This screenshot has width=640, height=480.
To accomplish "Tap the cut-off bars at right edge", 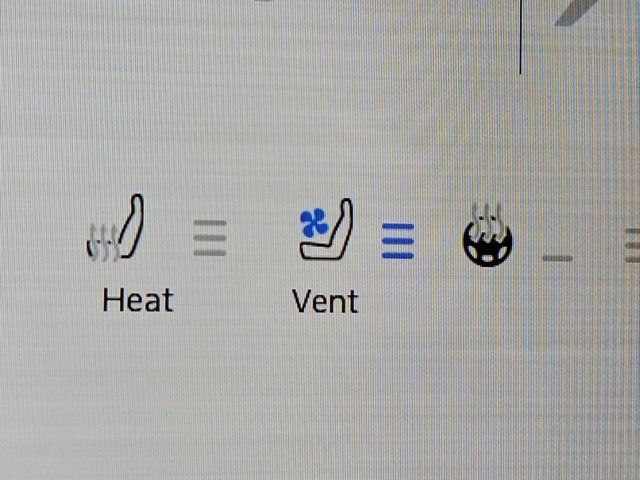I will point(633,246).
